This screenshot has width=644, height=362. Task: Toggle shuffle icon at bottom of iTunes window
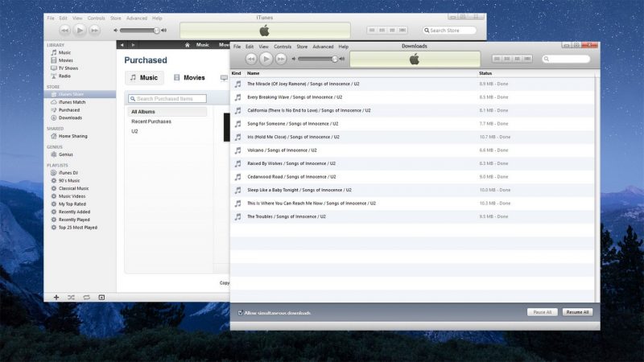click(x=71, y=297)
